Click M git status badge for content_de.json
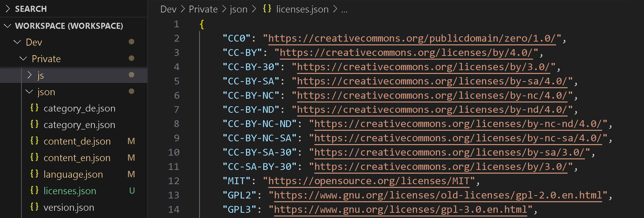644x218 pixels. (131, 141)
